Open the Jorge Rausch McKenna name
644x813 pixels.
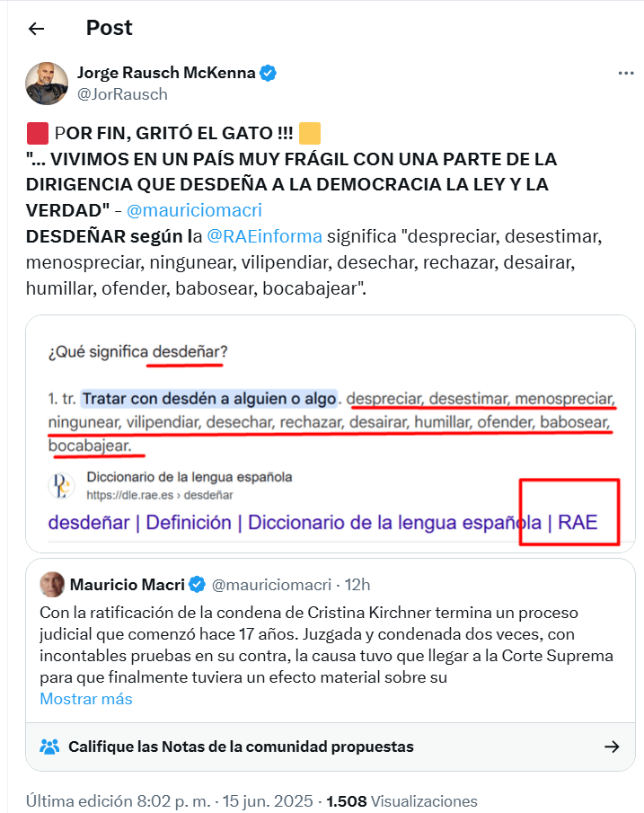166,73
